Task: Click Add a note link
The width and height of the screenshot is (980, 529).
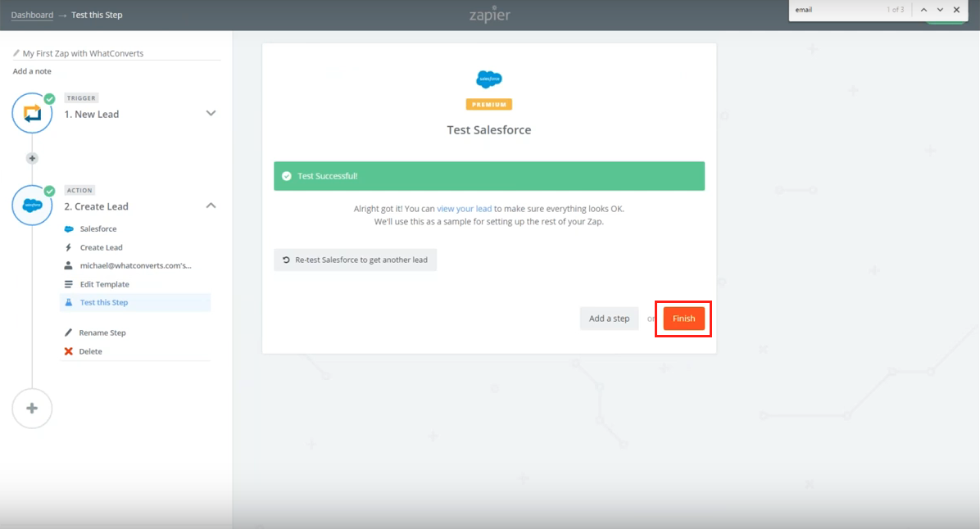Action: click(x=32, y=71)
